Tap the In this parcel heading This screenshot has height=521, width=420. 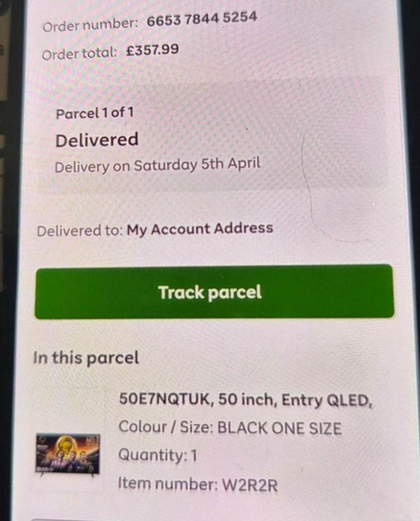pyautogui.click(x=86, y=358)
